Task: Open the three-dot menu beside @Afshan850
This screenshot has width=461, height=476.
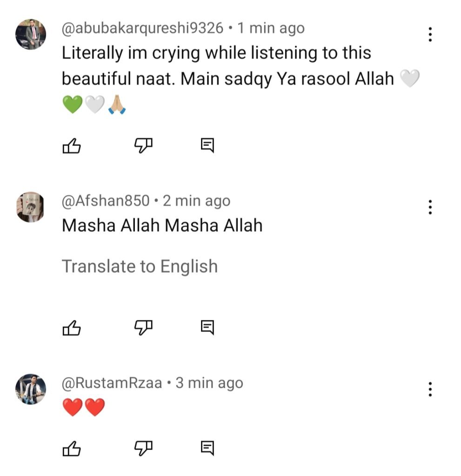Action: (430, 207)
